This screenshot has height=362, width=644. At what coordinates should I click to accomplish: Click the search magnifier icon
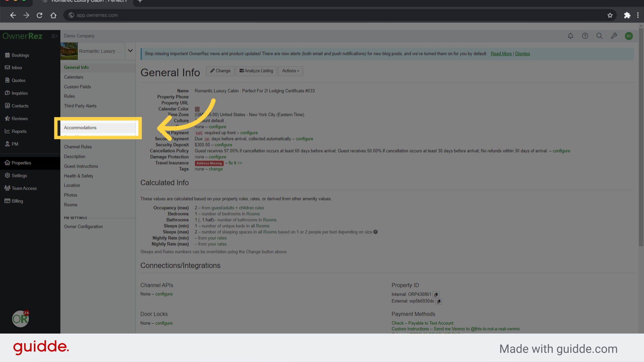[599, 36]
